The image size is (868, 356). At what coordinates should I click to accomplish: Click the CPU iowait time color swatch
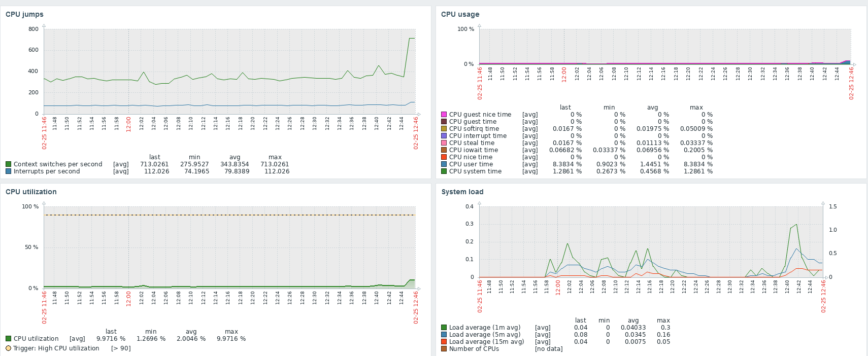point(444,150)
